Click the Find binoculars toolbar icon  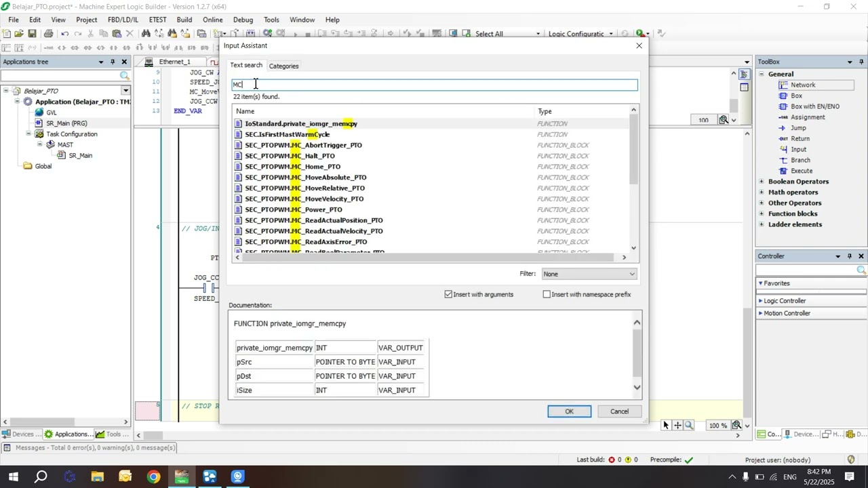[146, 33]
